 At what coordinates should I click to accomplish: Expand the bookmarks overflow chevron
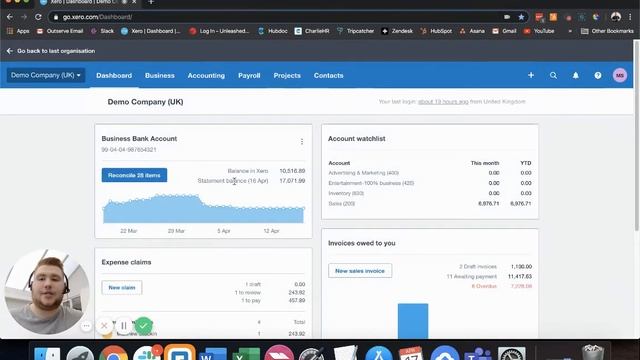click(570, 31)
